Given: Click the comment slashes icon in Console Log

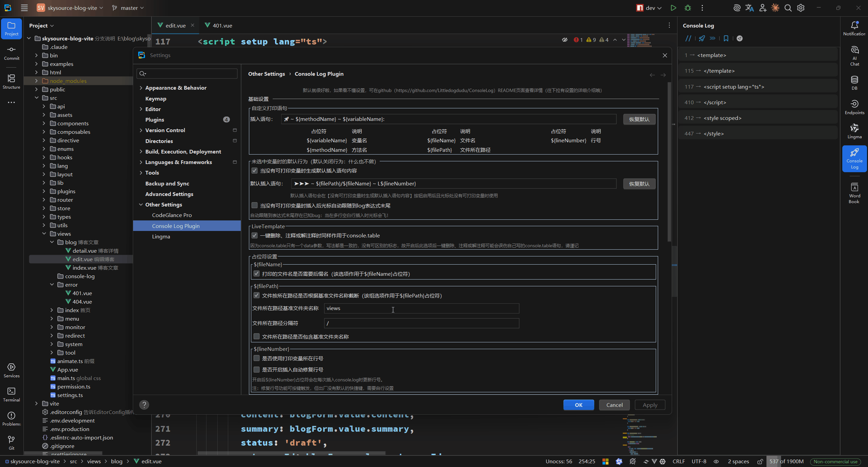Looking at the screenshot, I should click(688, 38).
